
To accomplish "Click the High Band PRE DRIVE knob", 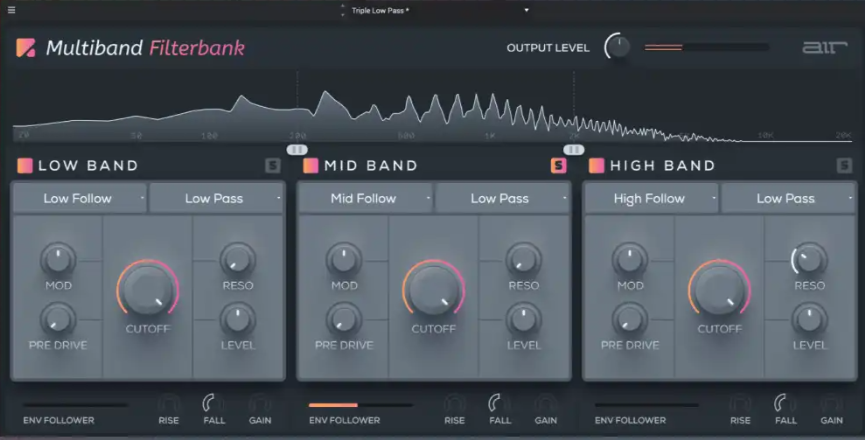I will [x=629, y=320].
